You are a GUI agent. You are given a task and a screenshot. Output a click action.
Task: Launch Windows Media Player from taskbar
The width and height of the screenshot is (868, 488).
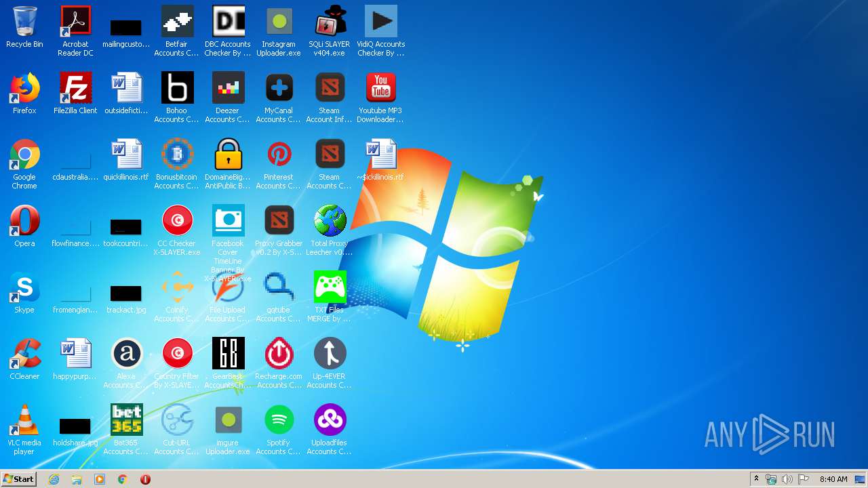click(x=100, y=479)
